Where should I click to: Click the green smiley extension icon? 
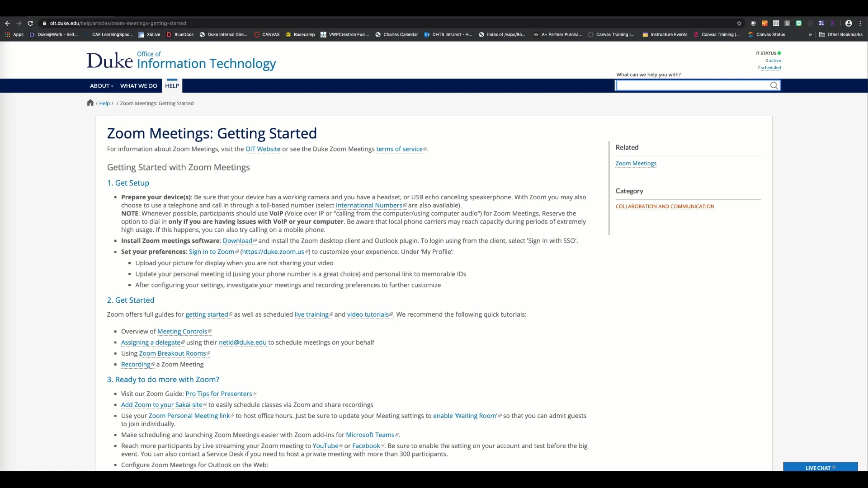click(x=799, y=23)
